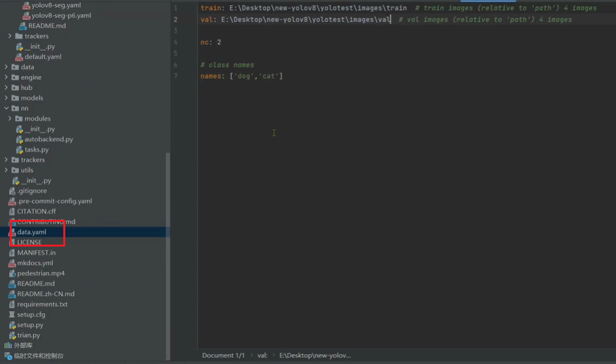Viewport: 616px width, 364px height.
Task: Click 'nc: 2' line in editor
Action: coord(211,42)
